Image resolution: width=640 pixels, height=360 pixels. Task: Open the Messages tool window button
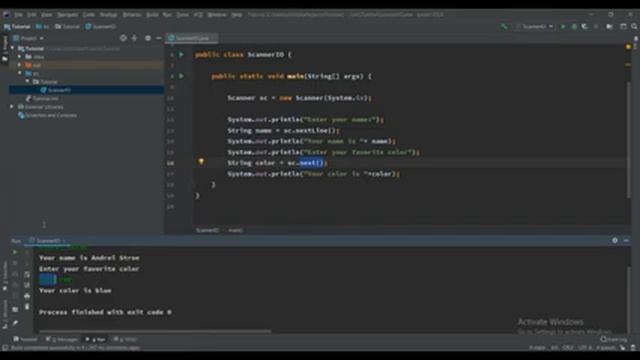click(x=62, y=339)
